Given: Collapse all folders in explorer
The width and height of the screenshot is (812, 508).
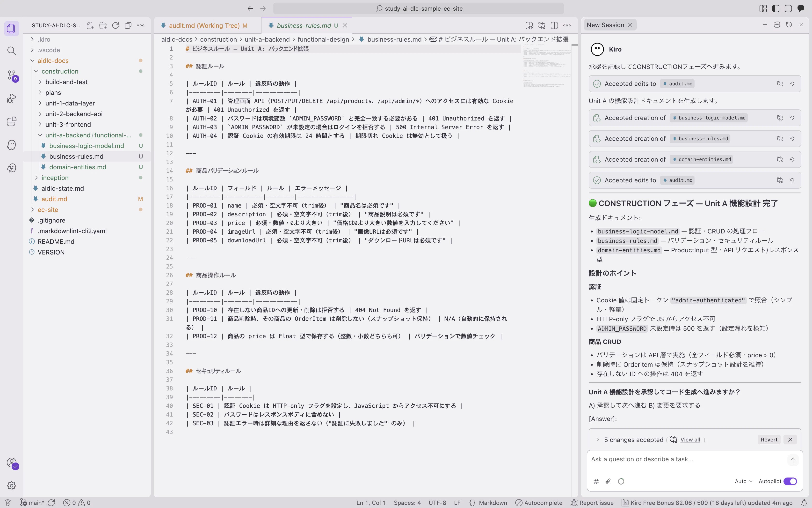Looking at the screenshot, I should (128, 26).
